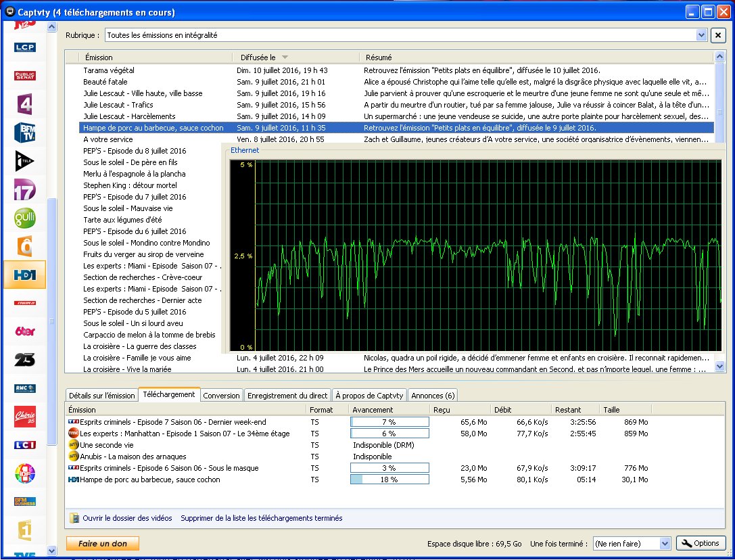Click 'Ouvrir le dossier des vidéos' link

point(127,518)
